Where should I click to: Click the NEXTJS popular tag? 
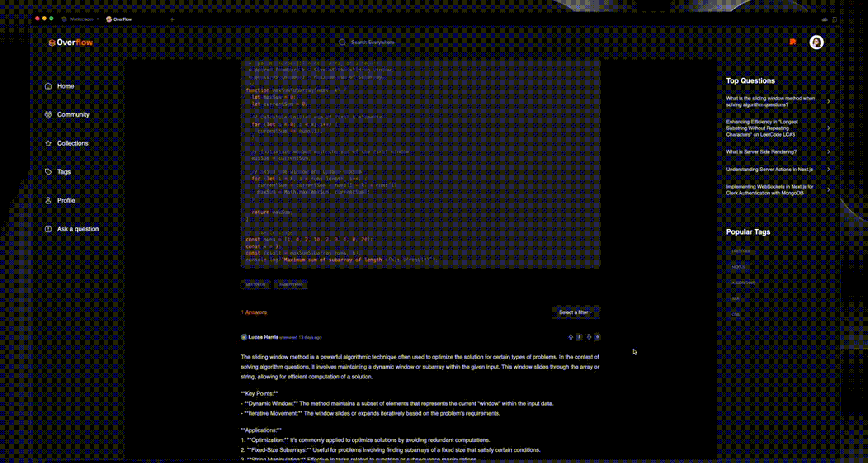click(739, 267)
